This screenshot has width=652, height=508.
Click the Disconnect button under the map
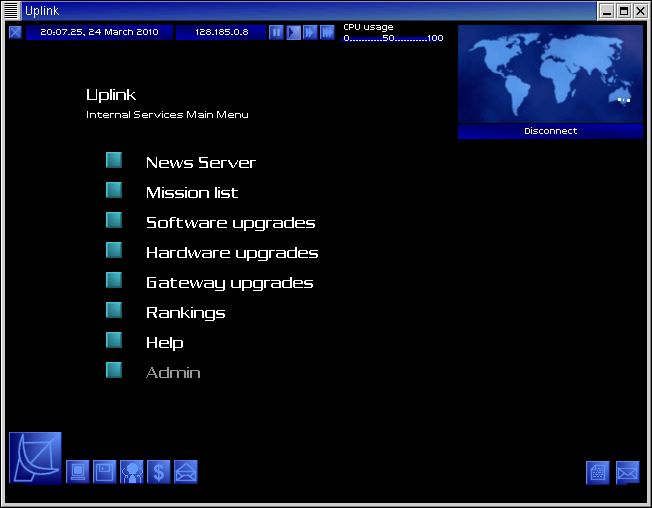pos(550,131)
